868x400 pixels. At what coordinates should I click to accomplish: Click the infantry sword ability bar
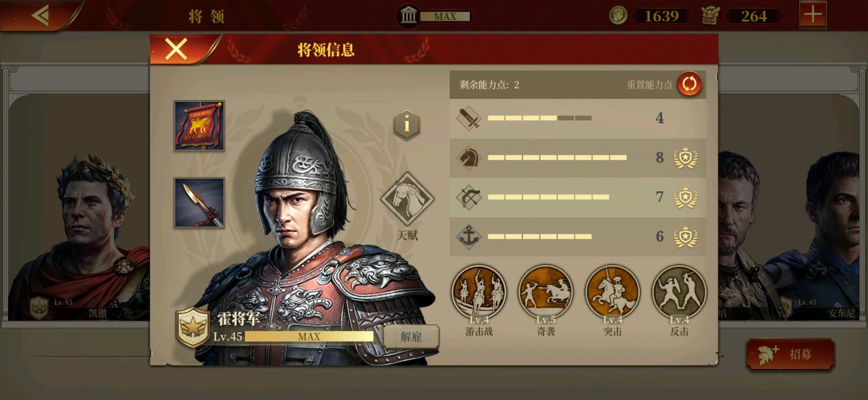coord(578,118)
